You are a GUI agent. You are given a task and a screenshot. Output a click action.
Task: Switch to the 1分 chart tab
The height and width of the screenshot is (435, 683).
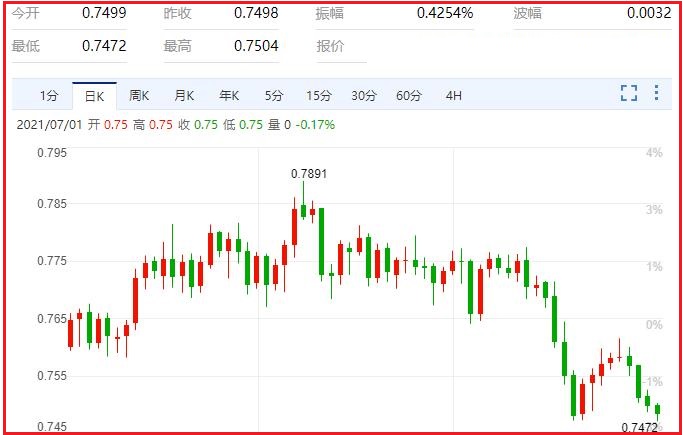[49, 95]
